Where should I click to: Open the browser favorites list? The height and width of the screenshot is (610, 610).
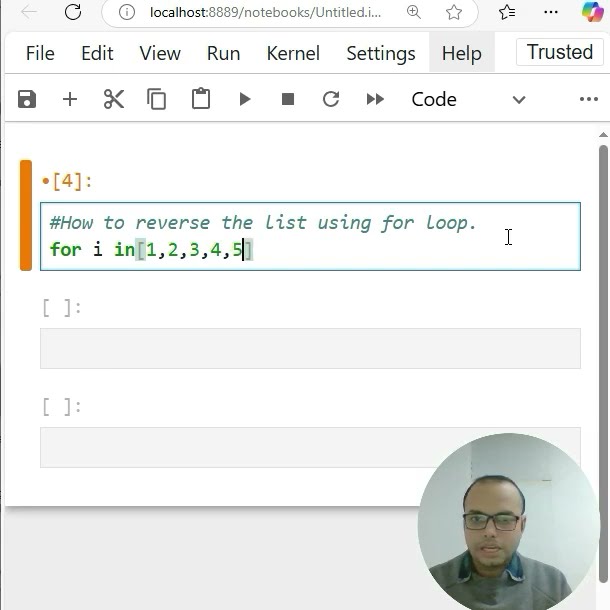[x=507, y=12]
